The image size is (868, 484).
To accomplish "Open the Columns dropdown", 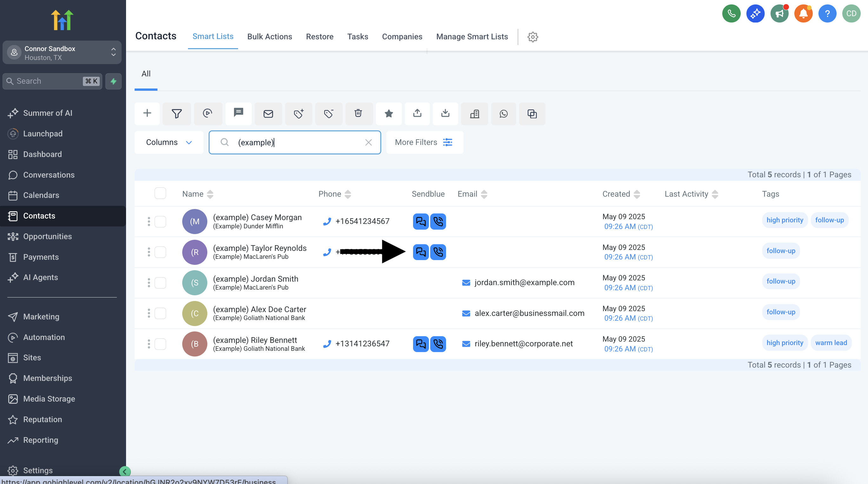I will tap(169, 142).
